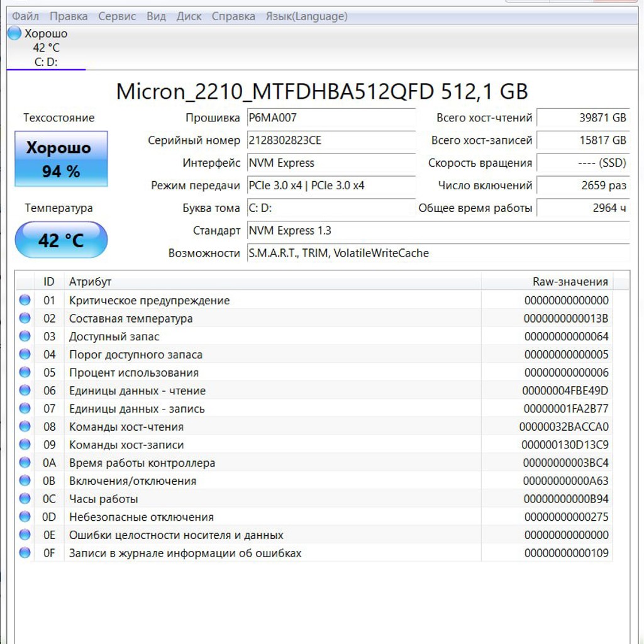644x644 pixels.
Task: Click raw value 0000000000013B
Action: pos(566,319)
